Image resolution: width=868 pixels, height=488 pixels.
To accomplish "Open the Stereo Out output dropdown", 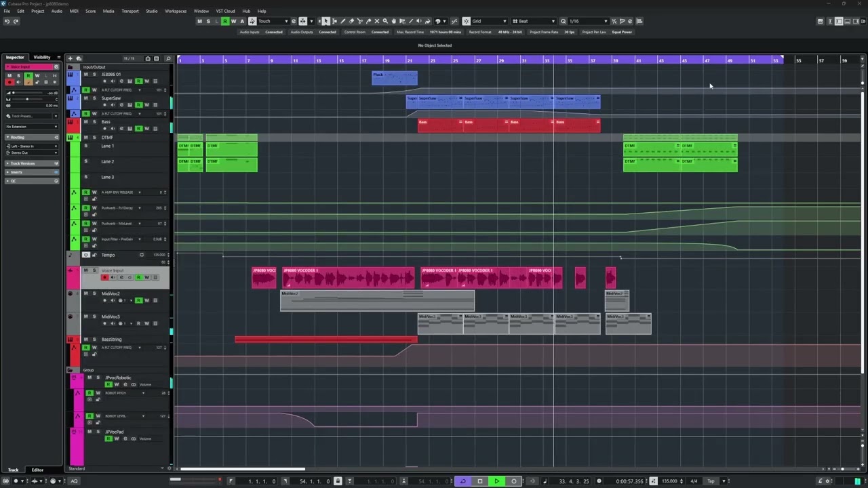I will [x=31, y=152].
